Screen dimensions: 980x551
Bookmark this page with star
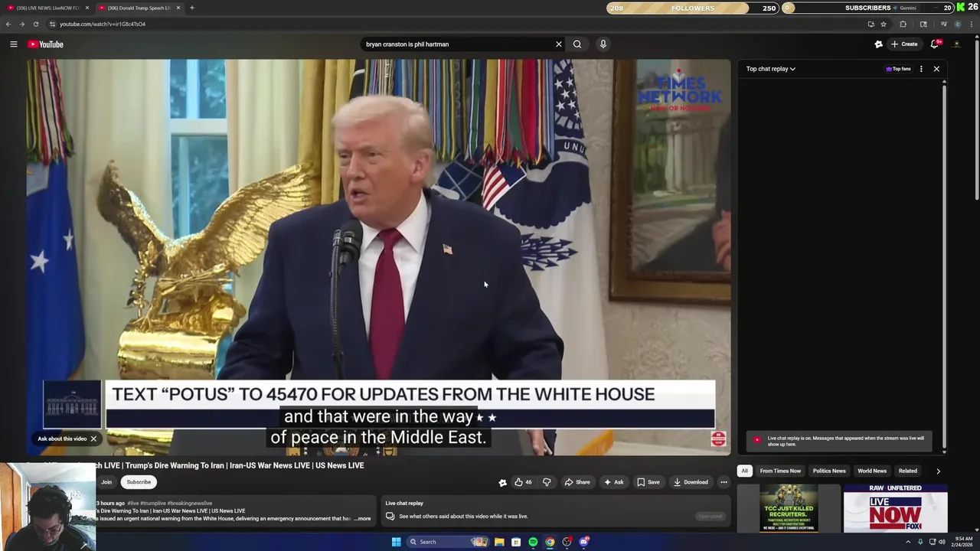click(x=884, y=24)
